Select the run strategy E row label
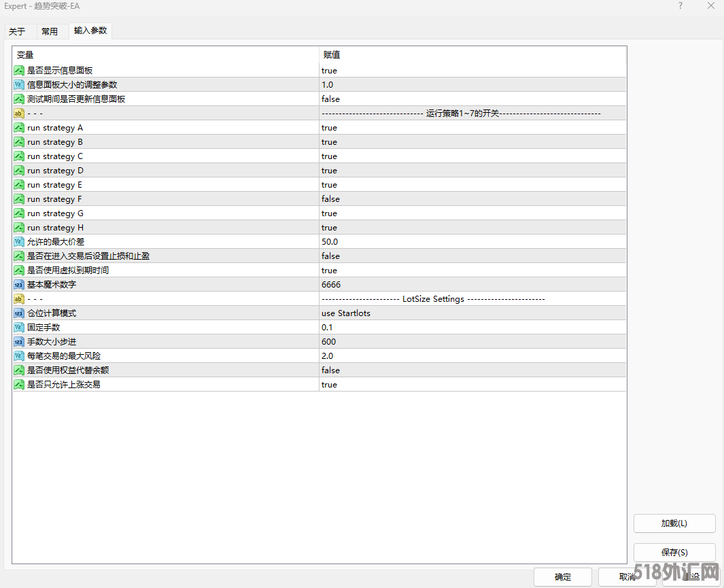 (54, 185)
